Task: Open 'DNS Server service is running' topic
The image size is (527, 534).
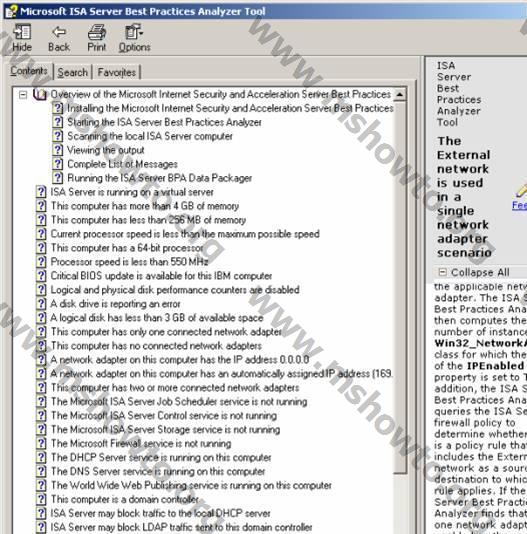Action: [158, 472]
